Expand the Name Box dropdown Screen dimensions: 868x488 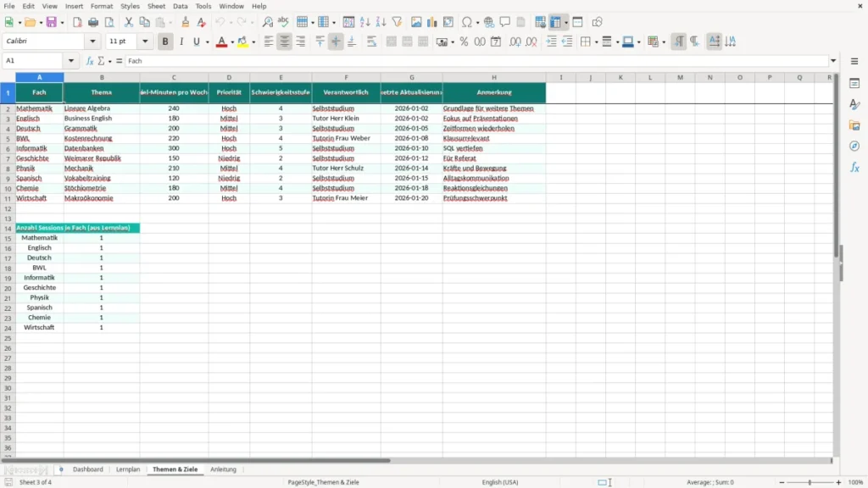(71, 61)
